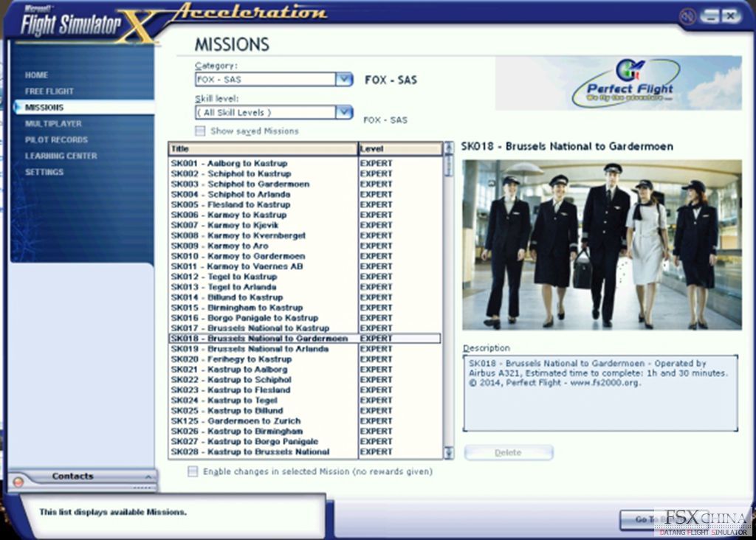This screenshot has height=540, width=756.
Task: Select SK028 - Kastrup to Brussels National
Action: point(305,452)
